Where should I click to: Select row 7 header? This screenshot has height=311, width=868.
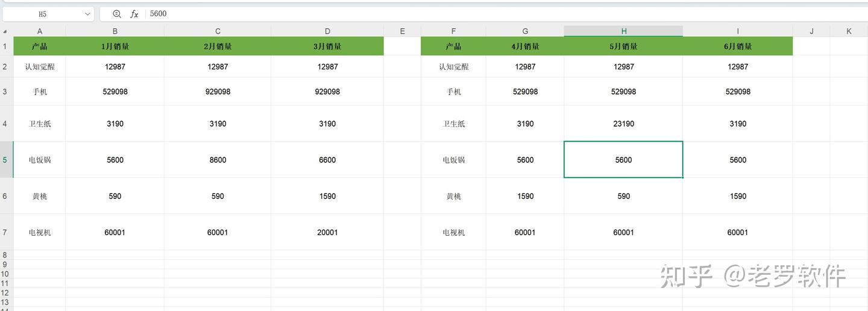[x=5, y=232]
